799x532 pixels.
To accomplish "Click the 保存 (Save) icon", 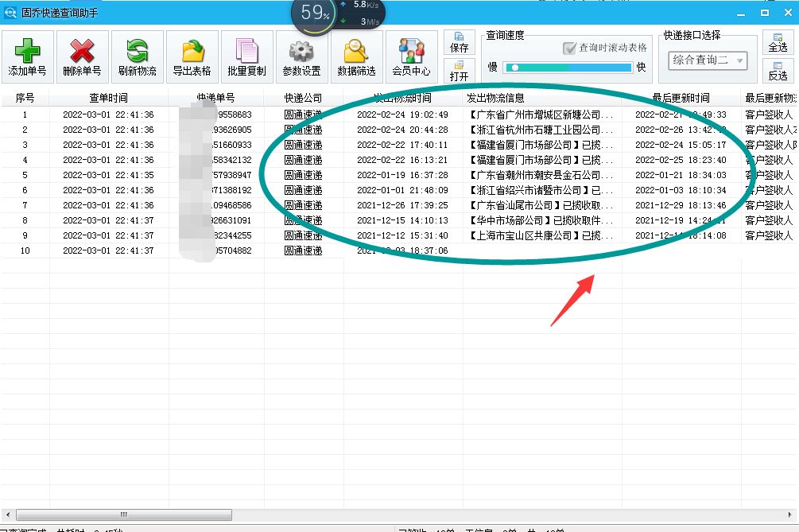I will coord(460,44).
